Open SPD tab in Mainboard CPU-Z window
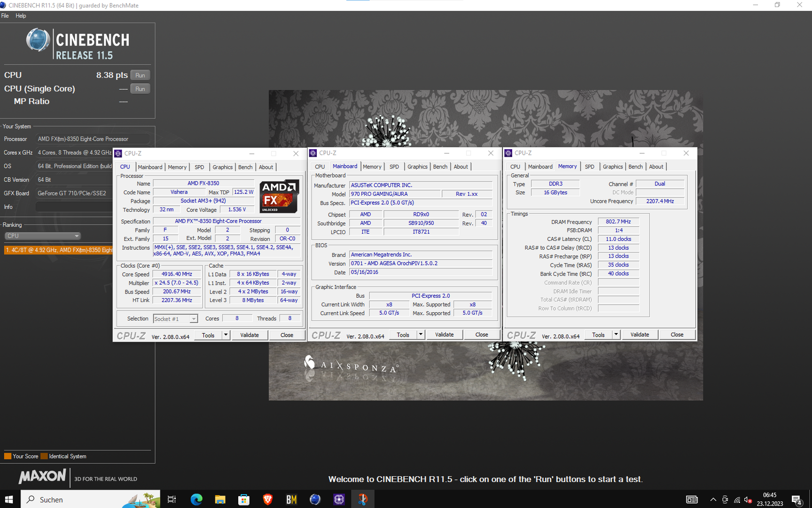The height and width of the screenshot is (508, 812). click(394, 167)
